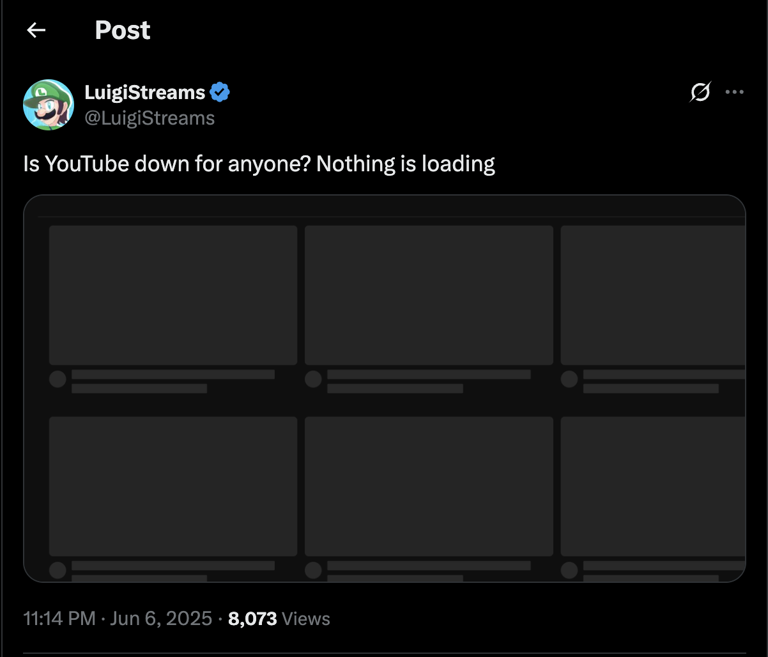Click first placeholder channel avatar circle
768x657 pixels.
(x=58, y=379)
